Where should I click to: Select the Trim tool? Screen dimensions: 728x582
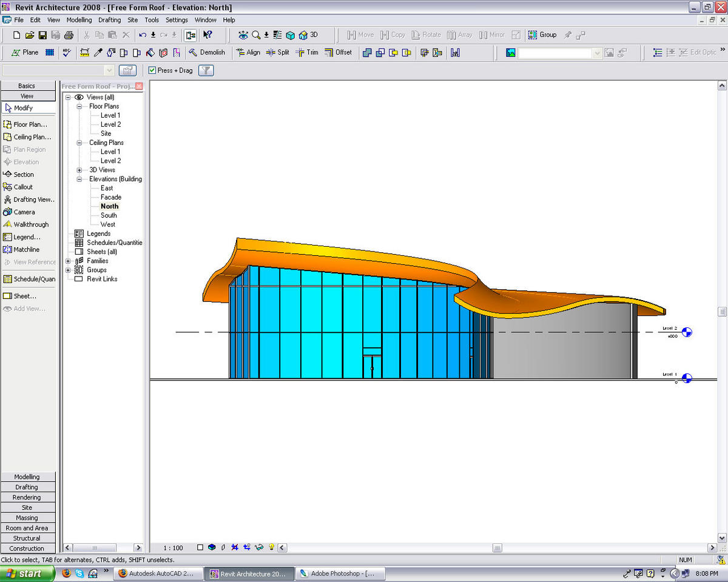[307, 53]
